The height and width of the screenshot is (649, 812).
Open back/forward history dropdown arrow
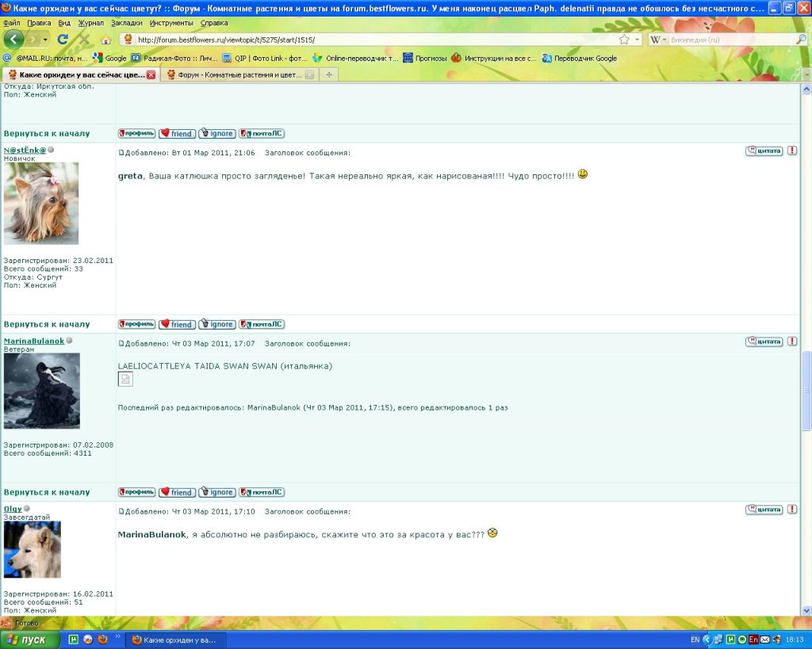click(45, 40)
